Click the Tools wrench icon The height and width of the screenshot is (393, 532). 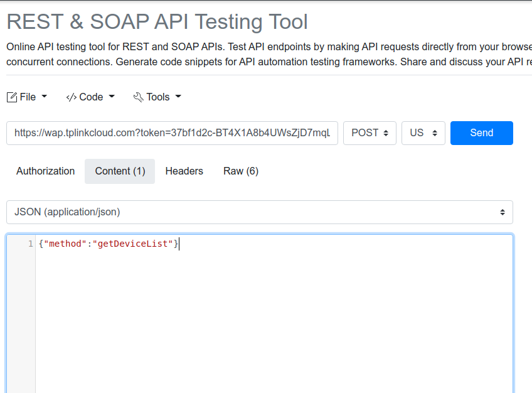pyautogui.click(x=139, y=97)
